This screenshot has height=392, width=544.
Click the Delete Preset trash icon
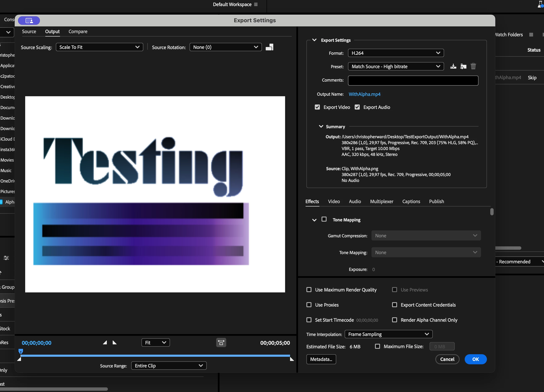click(473, 66)
